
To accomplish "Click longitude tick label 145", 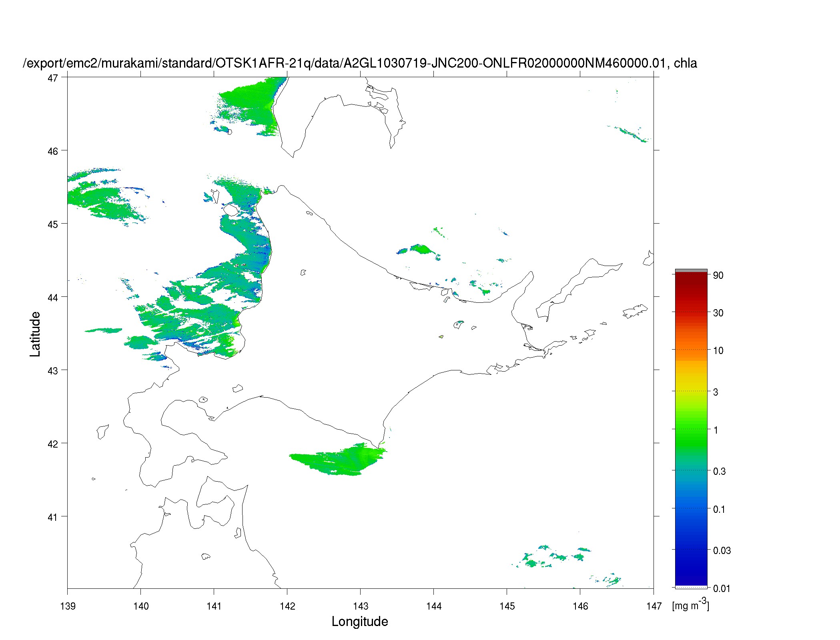I will coord(507,606).
